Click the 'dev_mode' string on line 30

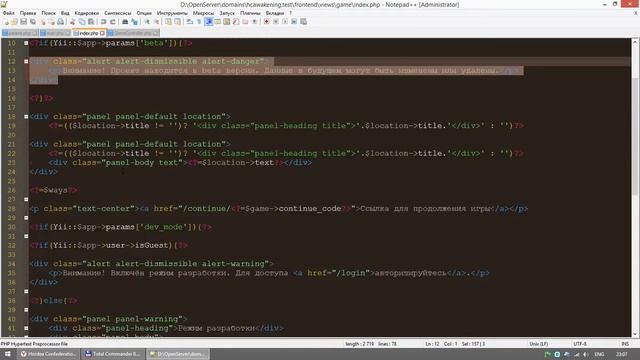tap(164, 227)
